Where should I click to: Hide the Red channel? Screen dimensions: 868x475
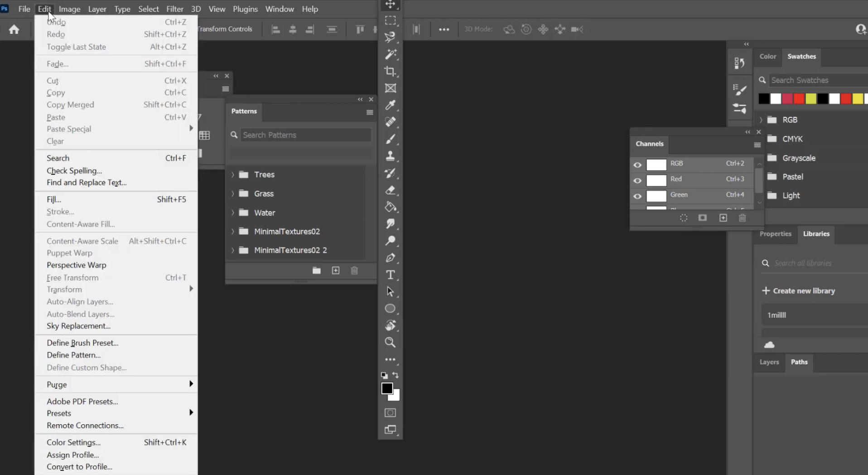pos(637,180)
